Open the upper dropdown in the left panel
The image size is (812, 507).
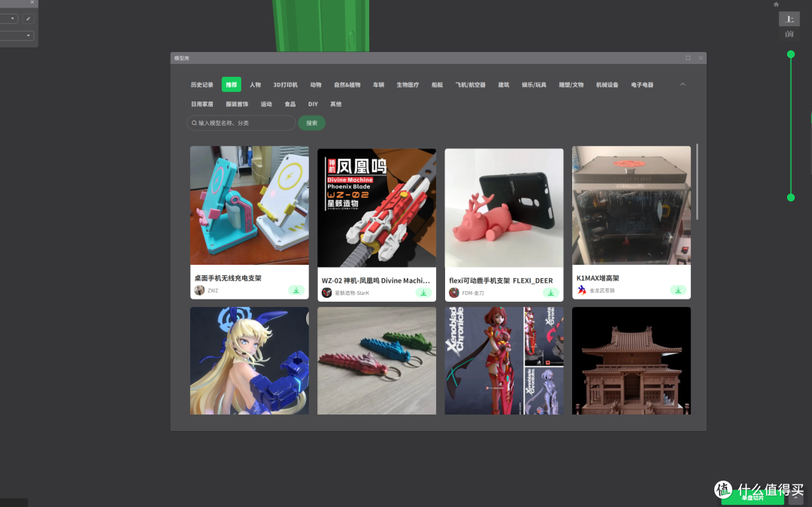(x=9, y=19)
